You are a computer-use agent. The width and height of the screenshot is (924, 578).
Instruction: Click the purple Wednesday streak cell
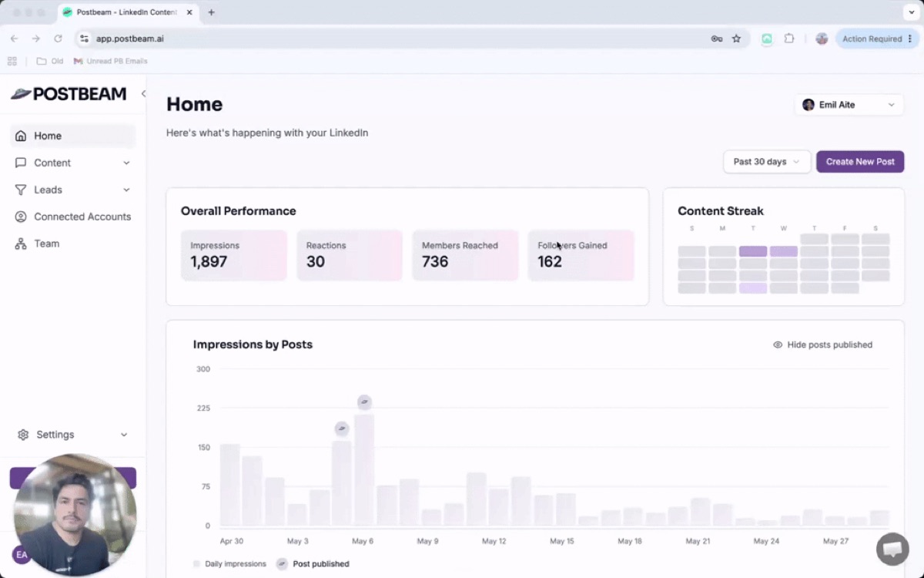point(784,251)
